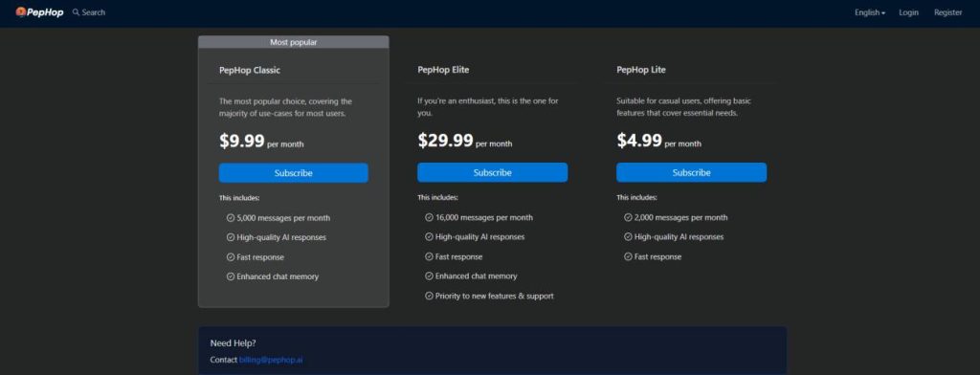Click the search magnifier icon
The height and width of the screenshot is (375, 980).
[76, 12]
